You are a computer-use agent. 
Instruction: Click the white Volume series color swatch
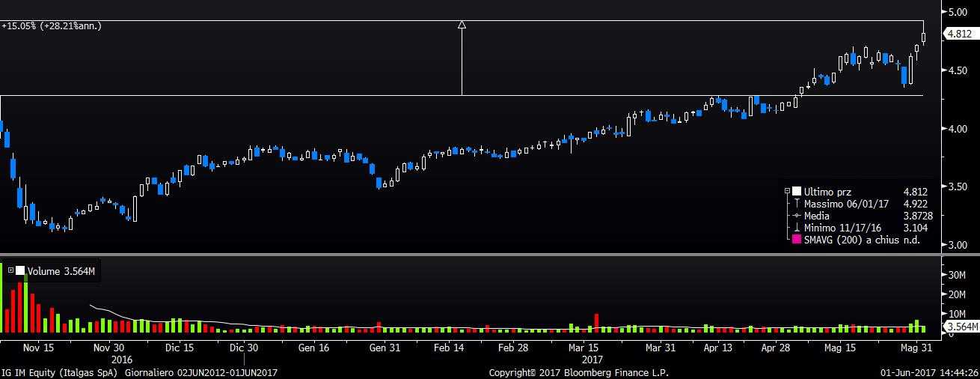coord(20,271)
